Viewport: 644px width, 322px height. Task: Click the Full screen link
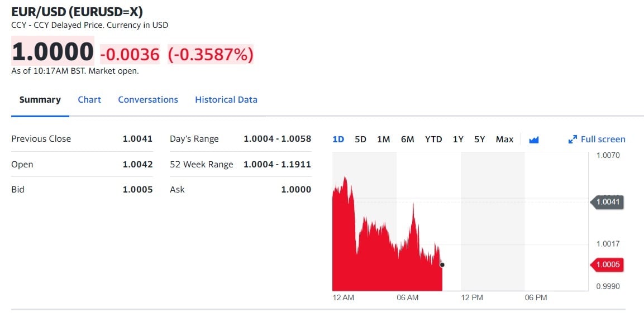point(603,140)
